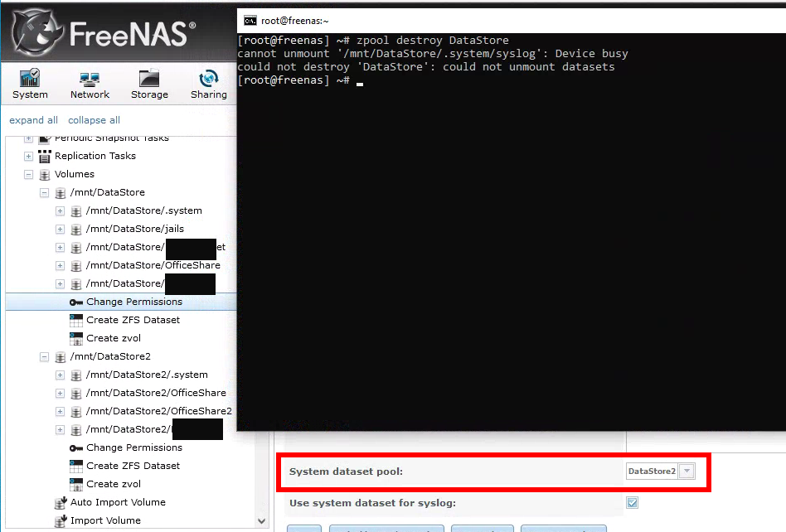The image size is (786, 532).
Task: Click the tree panel scroll down arrow
Action: pos(261,521)
